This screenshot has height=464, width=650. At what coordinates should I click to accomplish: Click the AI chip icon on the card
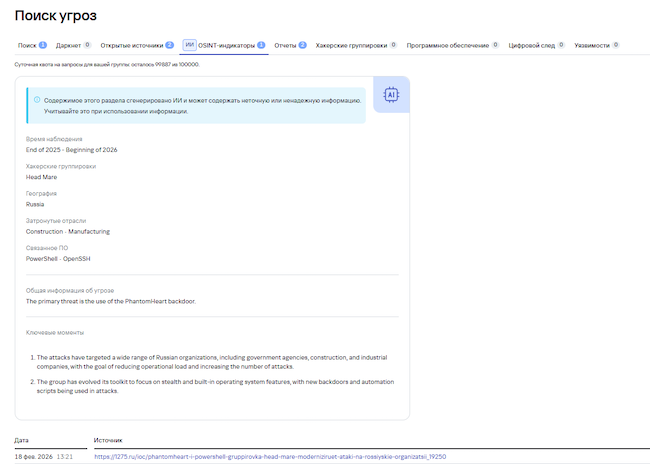[x=391, y=95]
